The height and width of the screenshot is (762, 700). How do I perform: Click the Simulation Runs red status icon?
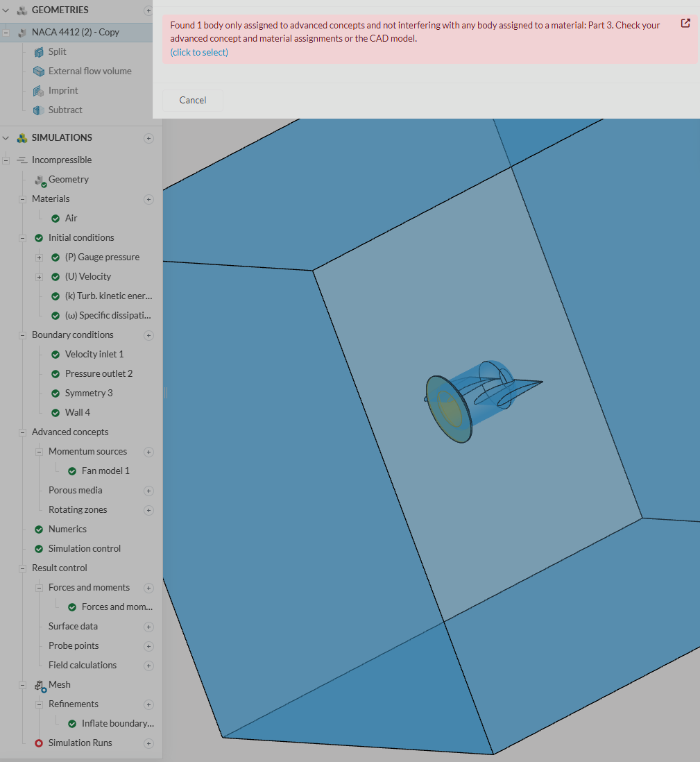pyautogui.click(x=39, y=743)
